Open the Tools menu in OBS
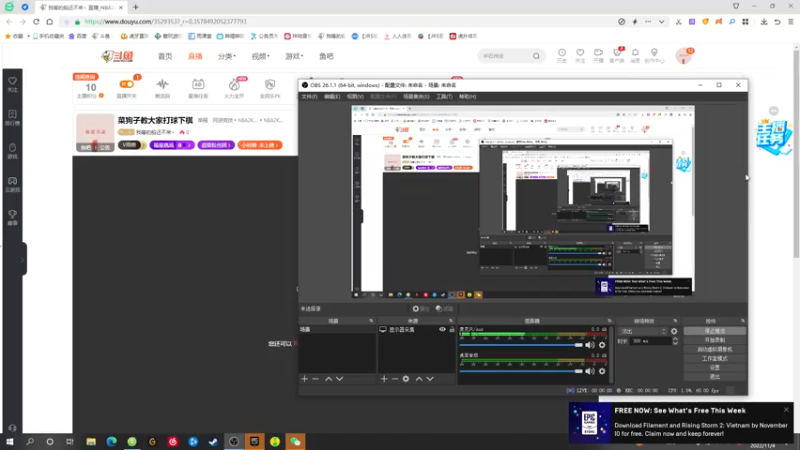This screenshot has height=450, width=800. pyautogui.click(x=444, y=96)
